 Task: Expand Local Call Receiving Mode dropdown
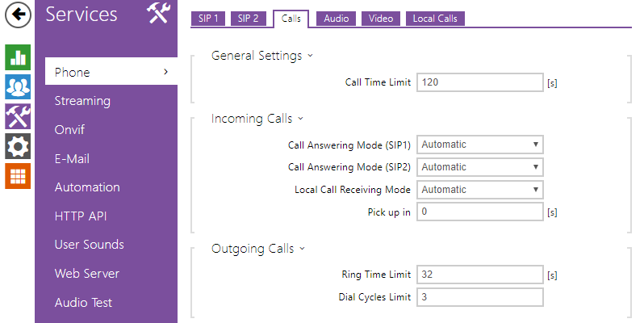click(479, 190)
